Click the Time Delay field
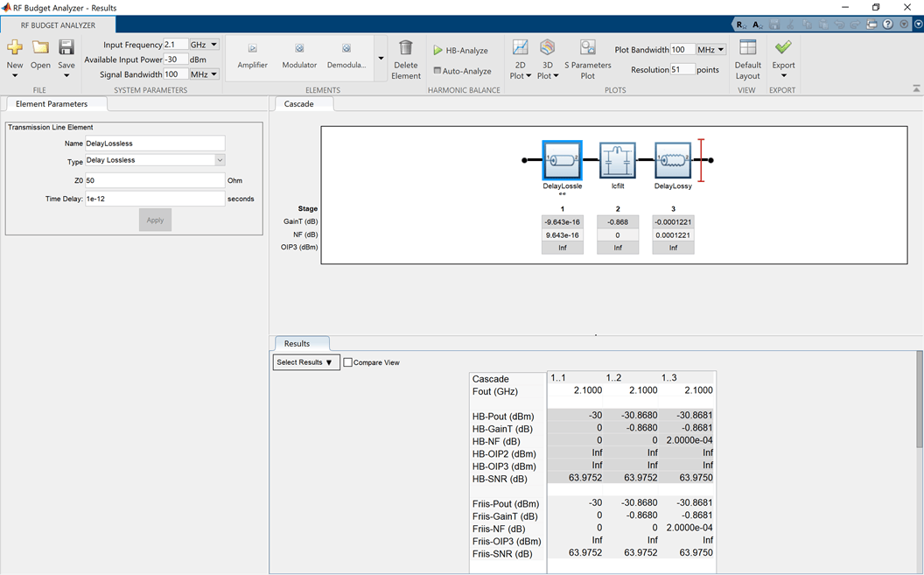The image size is (924, 575). [x=155, y=199]
